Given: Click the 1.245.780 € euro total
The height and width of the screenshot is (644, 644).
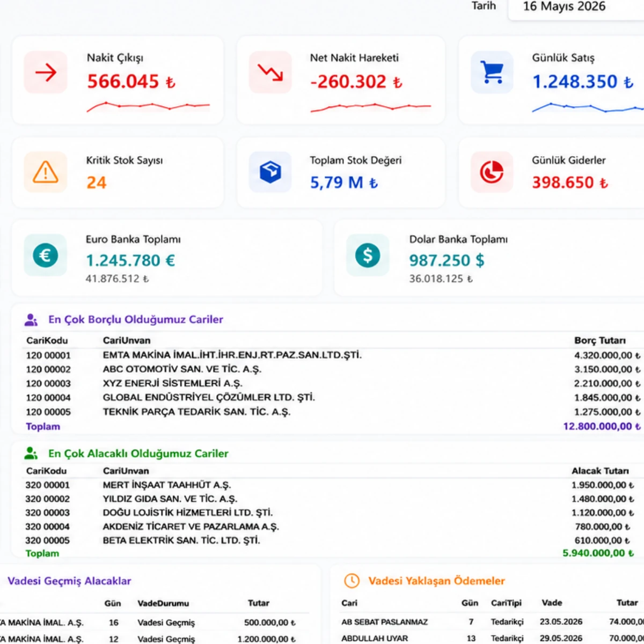Looking at the screenshot, I should [130, 260].
